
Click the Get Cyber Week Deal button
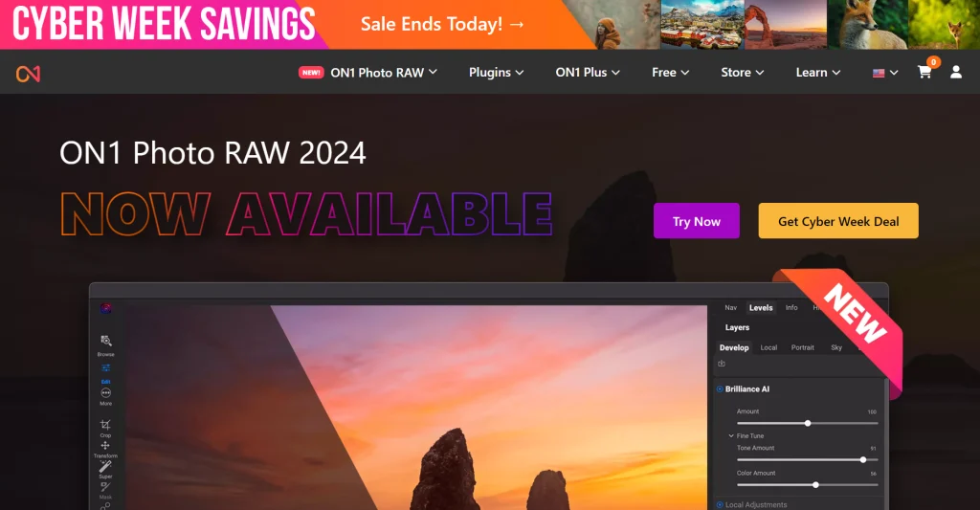point(838,221)
